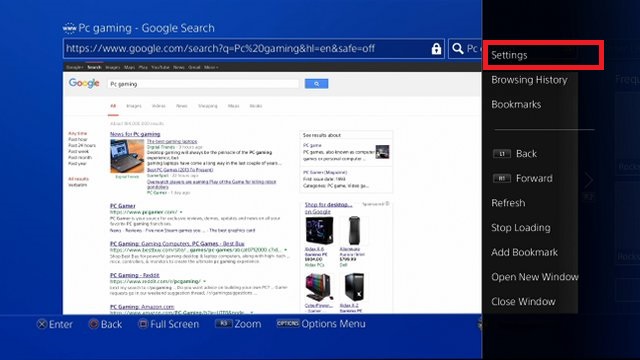The height and width of the screenshot is (360, 640).
Task: Click the R1 button icon beside Forward
Action: [502, 178]
